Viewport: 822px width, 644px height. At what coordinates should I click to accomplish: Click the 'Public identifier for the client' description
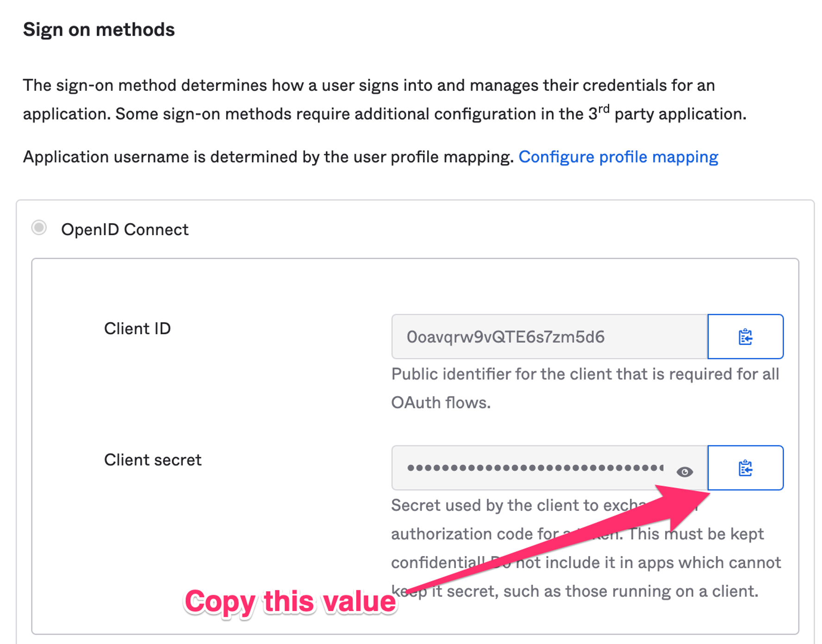click(x=585, y=388)
